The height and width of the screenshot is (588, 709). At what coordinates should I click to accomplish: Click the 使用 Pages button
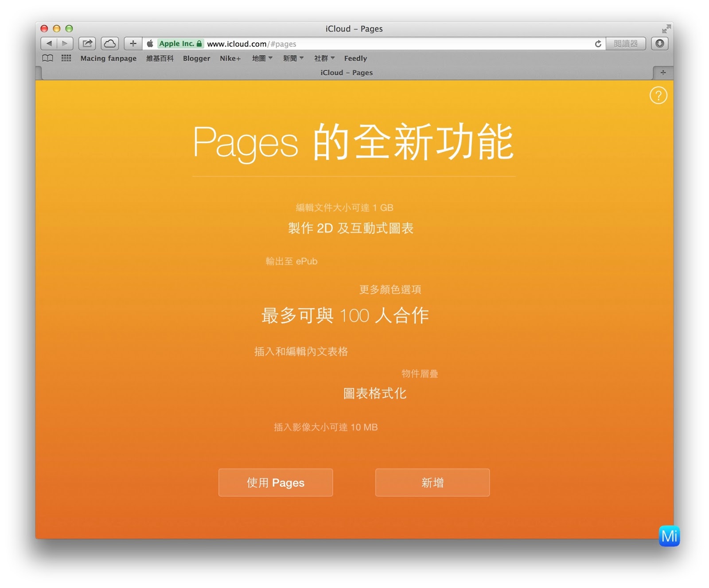pos(276,483)
